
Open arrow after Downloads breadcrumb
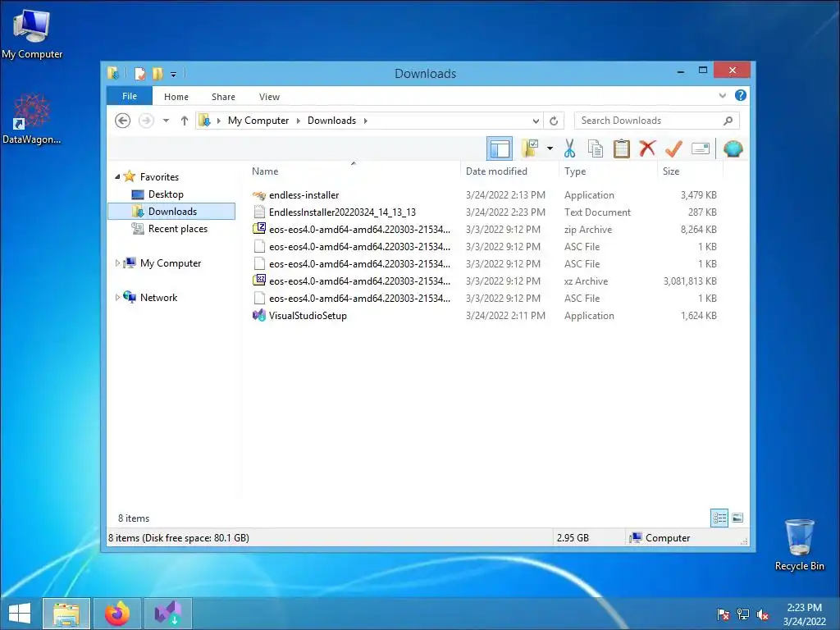click(365, 121)
